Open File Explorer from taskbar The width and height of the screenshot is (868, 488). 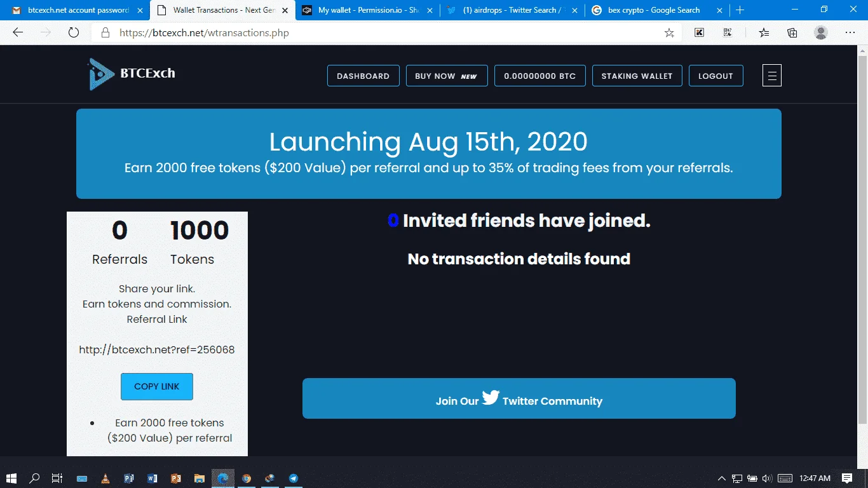[x=200, y=478]
